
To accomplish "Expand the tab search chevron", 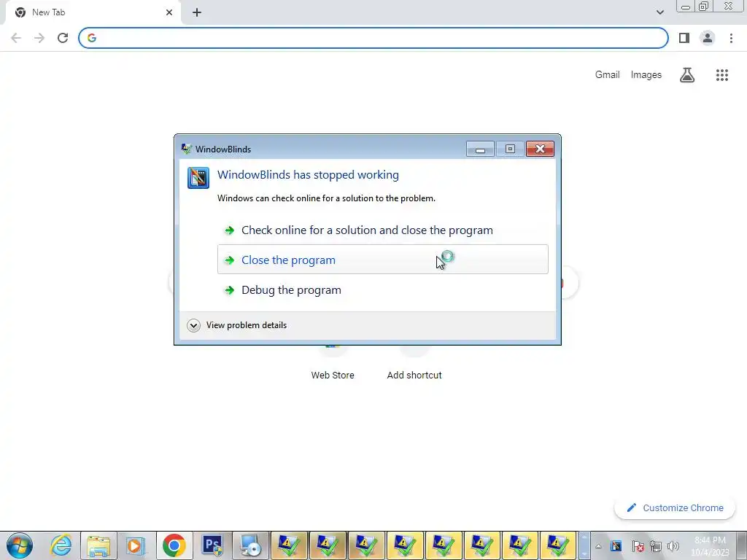I will (659, 12).
